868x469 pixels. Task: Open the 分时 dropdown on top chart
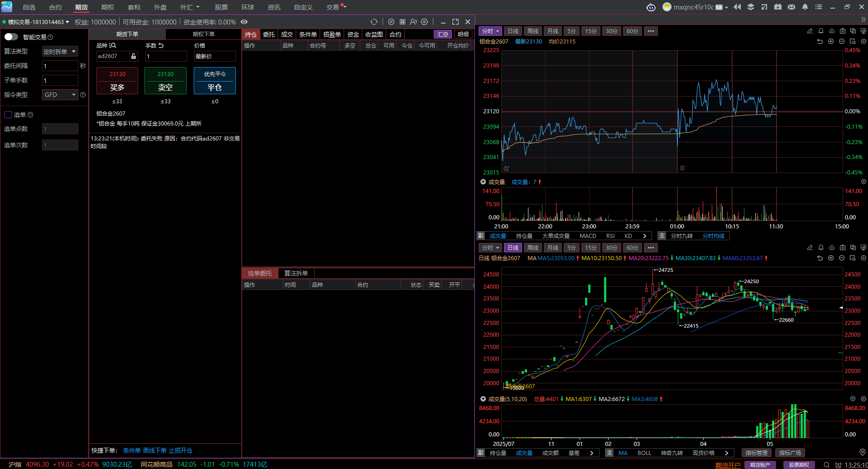click(x=490, y=31)
